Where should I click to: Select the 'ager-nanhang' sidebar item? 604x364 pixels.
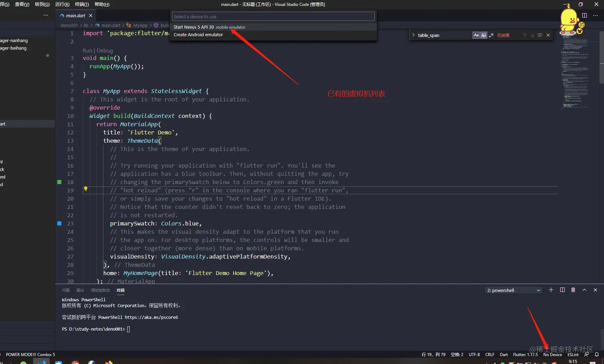(x=14, y=40)
